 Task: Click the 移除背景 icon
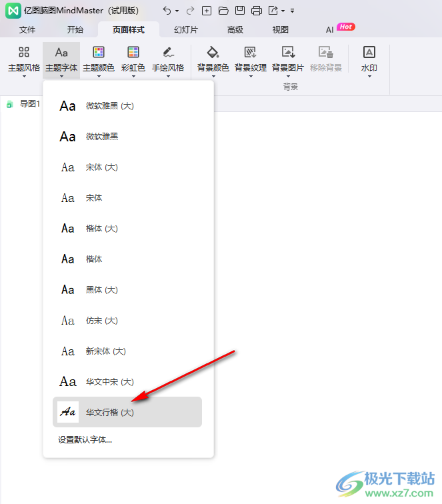[x=325, y=52]
